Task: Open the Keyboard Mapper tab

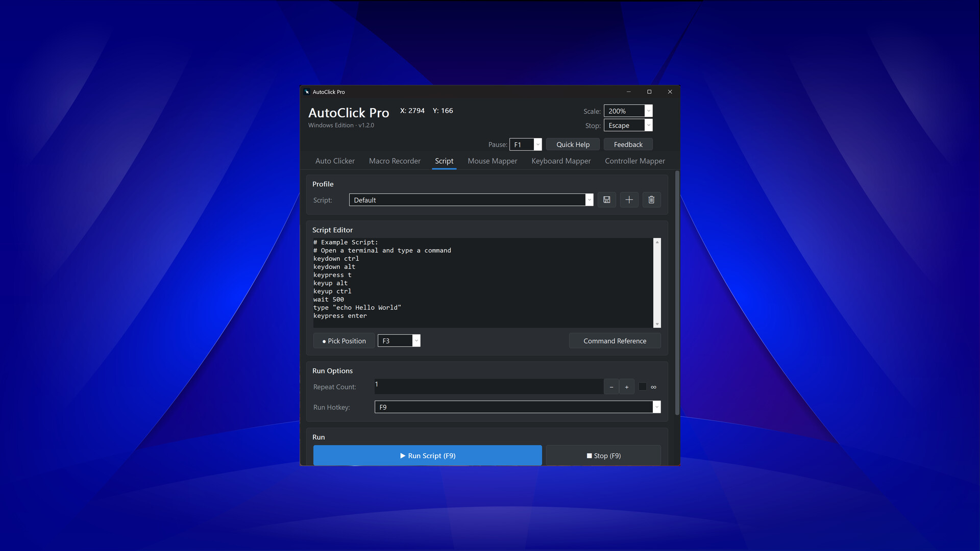Action: coord(561,161)
